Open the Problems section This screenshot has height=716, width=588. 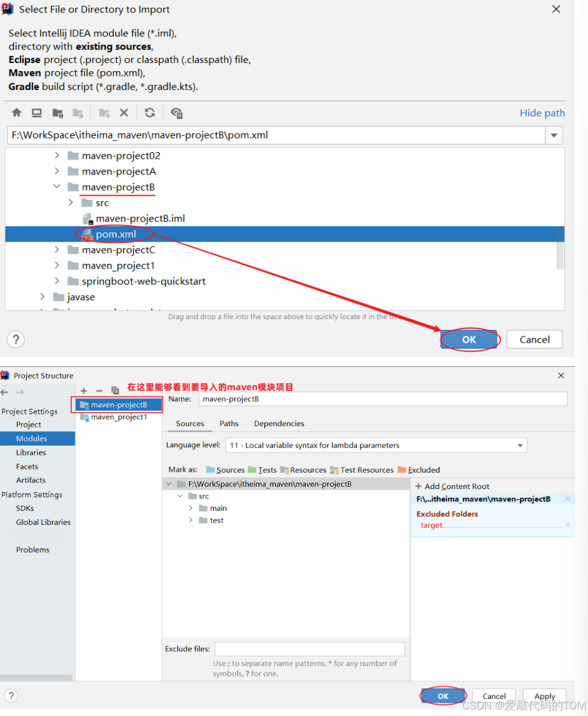33,550
